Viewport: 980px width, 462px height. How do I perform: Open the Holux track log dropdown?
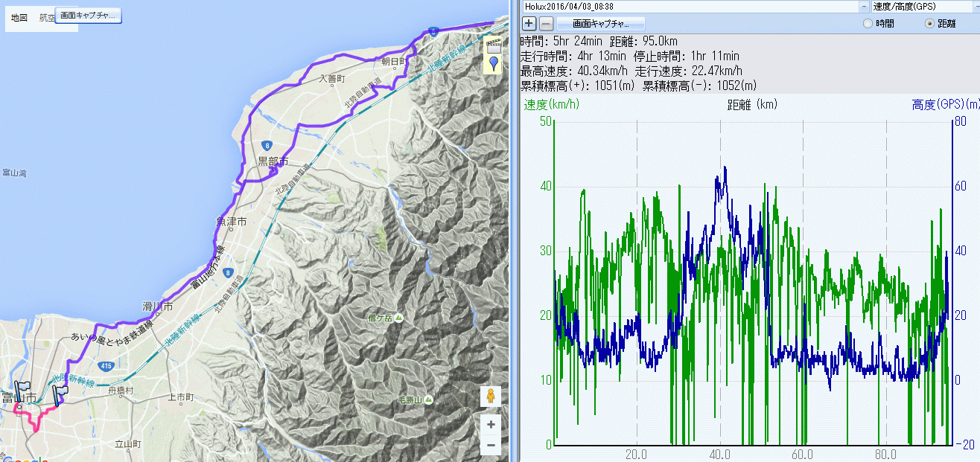click(x=864, y=6)
